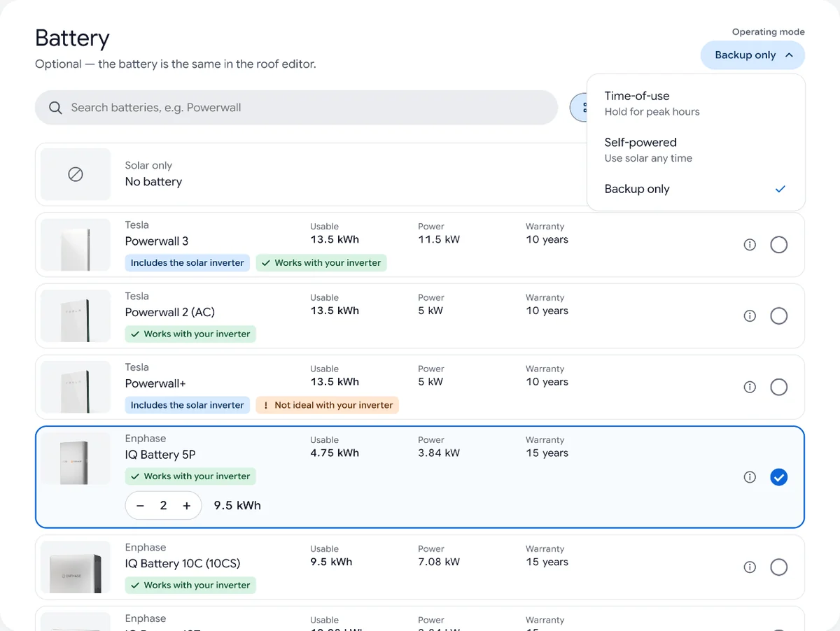Click the "Not ideal with your inverter" badge
This screenshot has height=631, width=840.
point(327,405)
